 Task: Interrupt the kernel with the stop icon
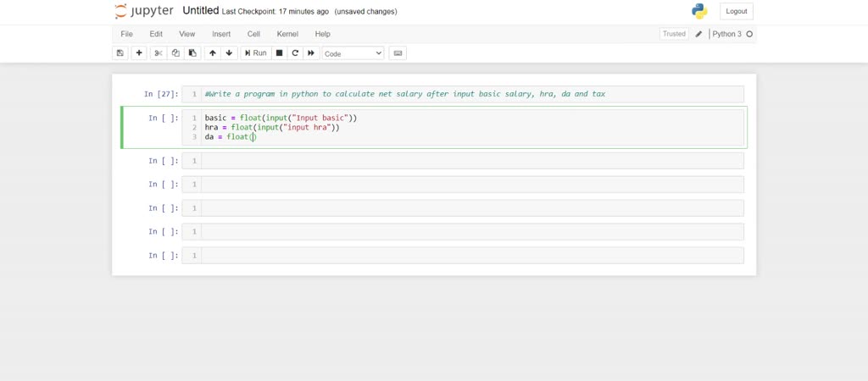[280, 53]
